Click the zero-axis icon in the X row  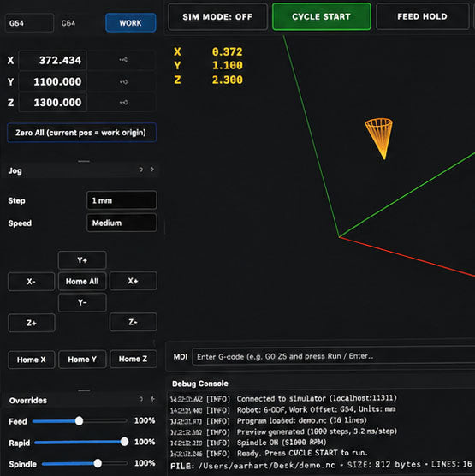click(123, 60)
